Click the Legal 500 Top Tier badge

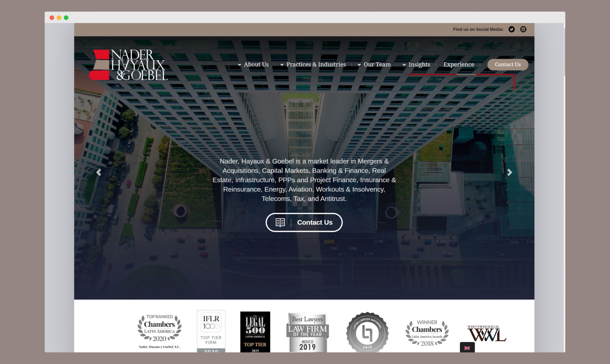pyautogui.click(x=255, y=332)
